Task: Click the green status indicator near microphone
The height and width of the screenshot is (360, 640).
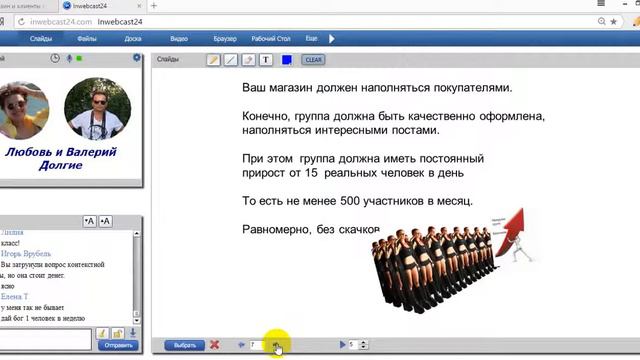Action: coord(79,59)
